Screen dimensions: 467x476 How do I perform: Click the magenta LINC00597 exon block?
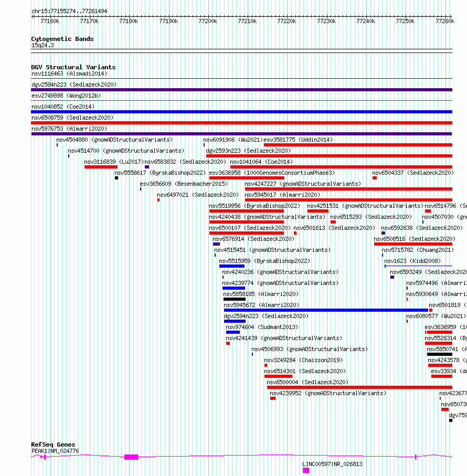pyautogui.click(x=306, y=470)
